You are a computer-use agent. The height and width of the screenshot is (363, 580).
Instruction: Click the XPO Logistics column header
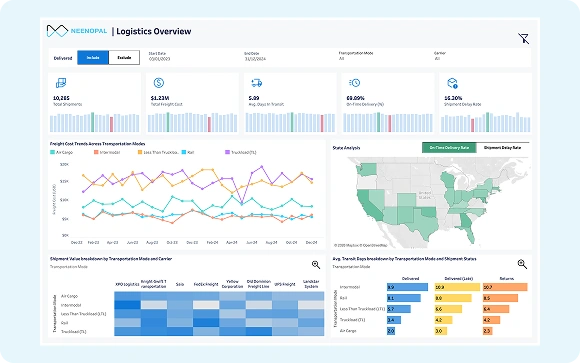click(x=127, y=284)
